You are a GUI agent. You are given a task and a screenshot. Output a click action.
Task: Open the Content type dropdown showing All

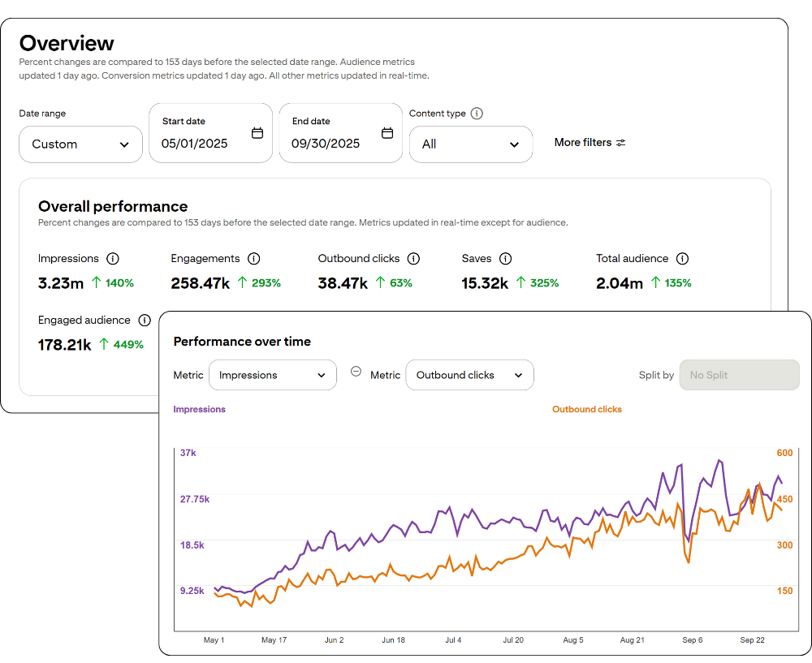click(471, 144)
